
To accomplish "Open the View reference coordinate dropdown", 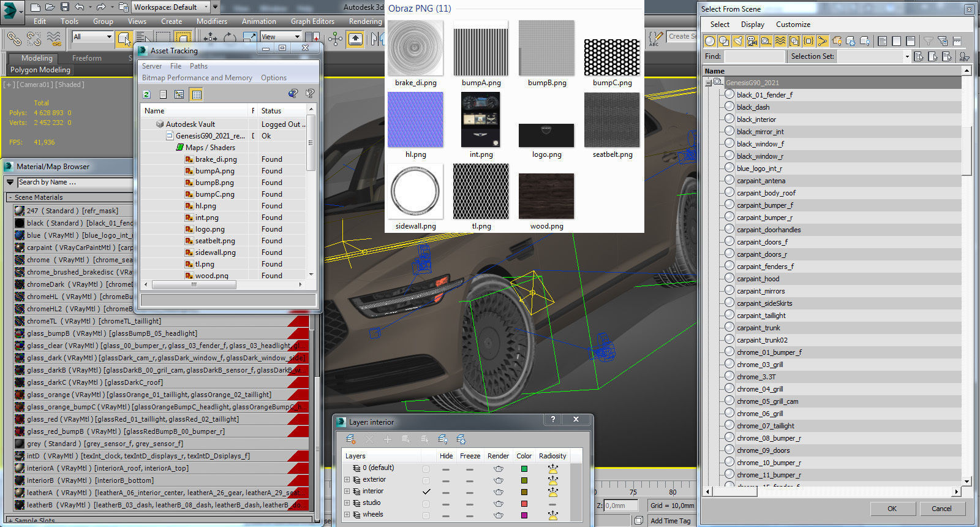I will (x=281, y=37).
